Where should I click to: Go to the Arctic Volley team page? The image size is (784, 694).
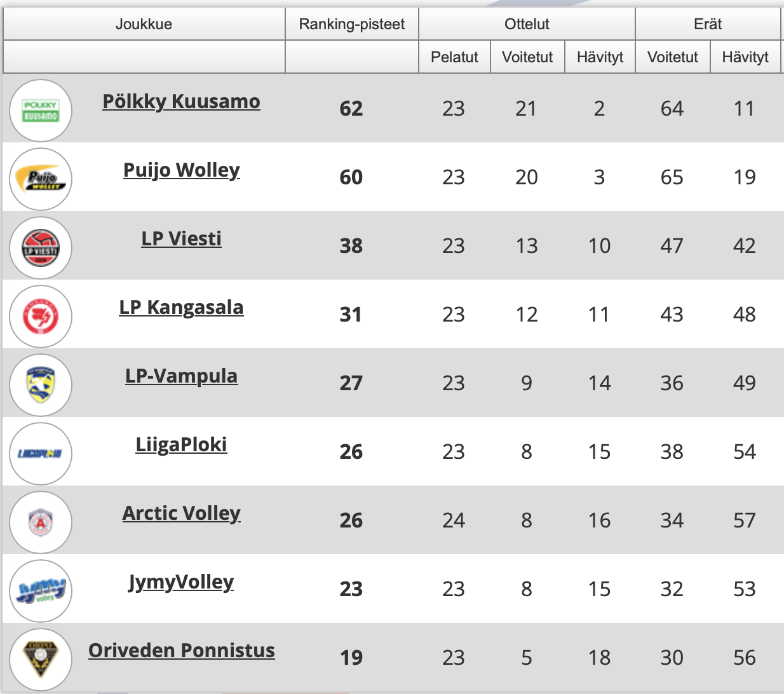[181, 514]
